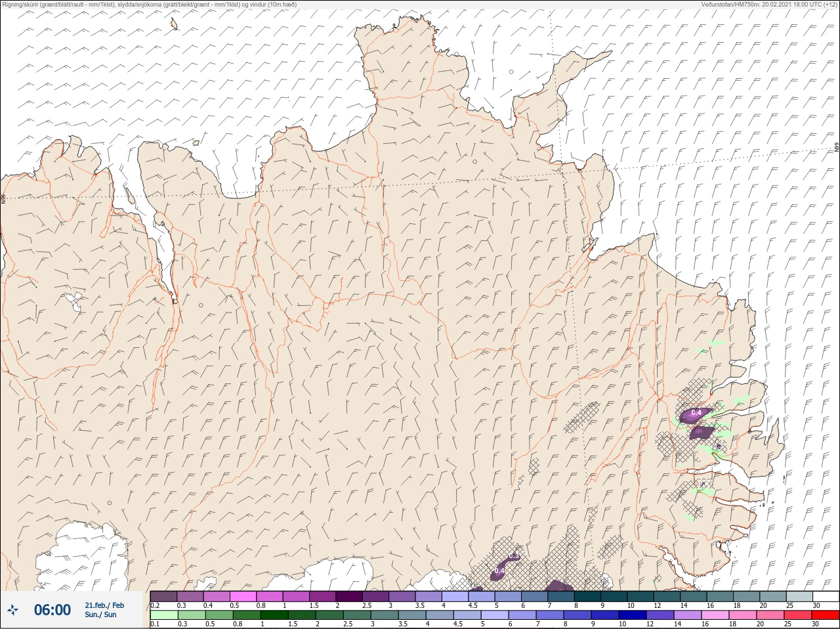Select upper legend white swatch labeled 30
Screen dimensions: 840x629
tap(826, 596)
